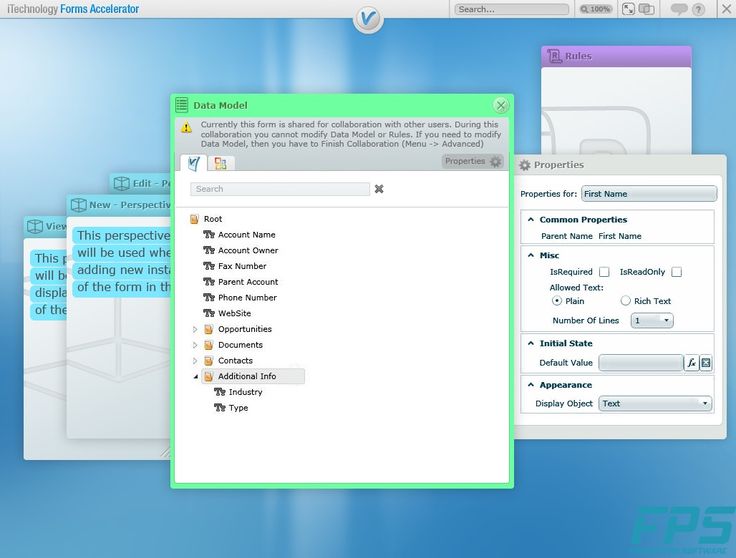Open the Display Object Text dropdown
The width and height of the screenshot is (736, 558).
(x=655, y=404)
